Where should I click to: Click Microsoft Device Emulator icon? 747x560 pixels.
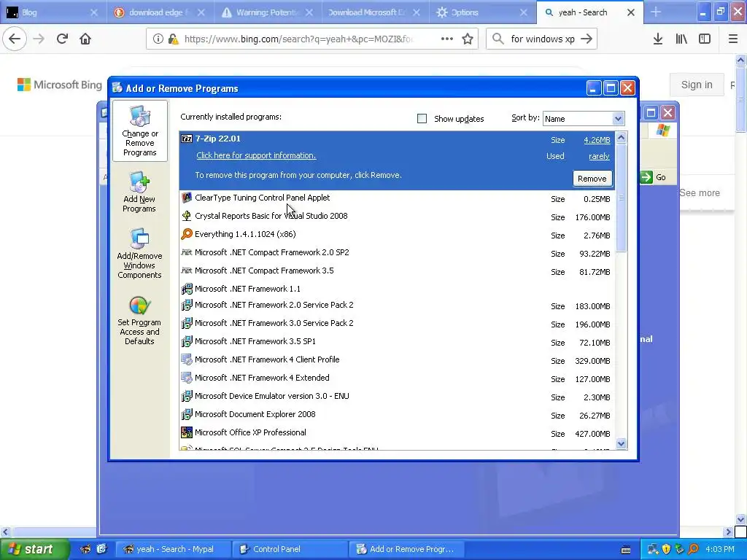(x=187, y=396)
